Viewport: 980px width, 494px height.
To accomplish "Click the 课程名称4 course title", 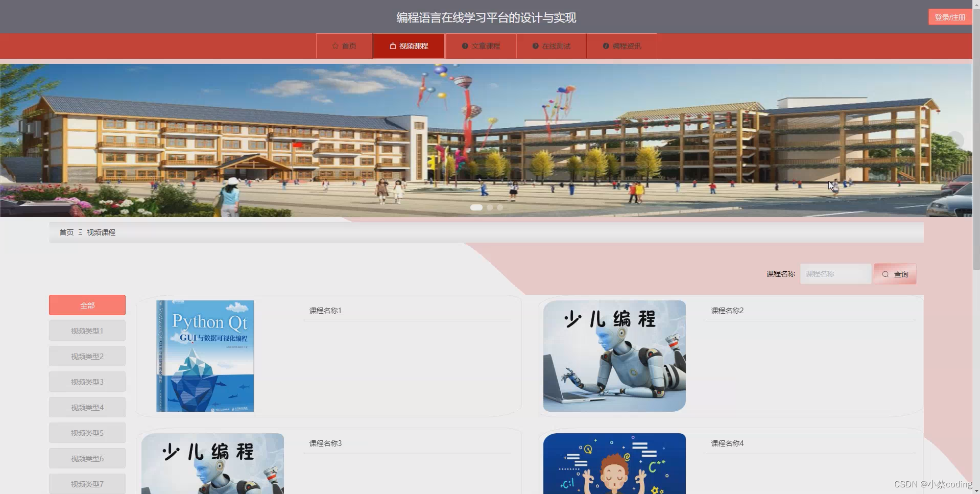I will tap(727, 443).
